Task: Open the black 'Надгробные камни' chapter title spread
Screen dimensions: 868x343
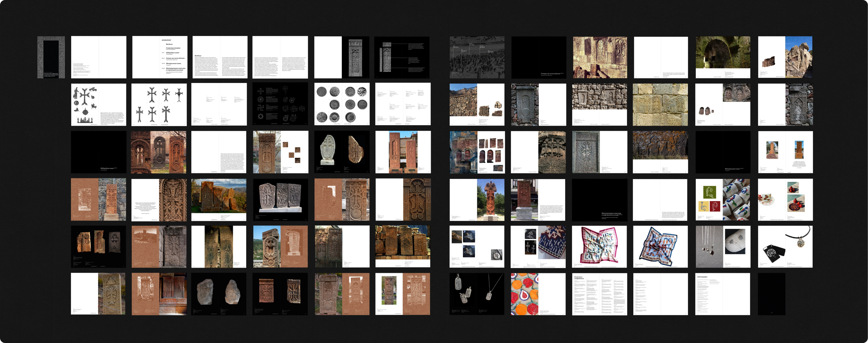Action: [x=98, y=152]
